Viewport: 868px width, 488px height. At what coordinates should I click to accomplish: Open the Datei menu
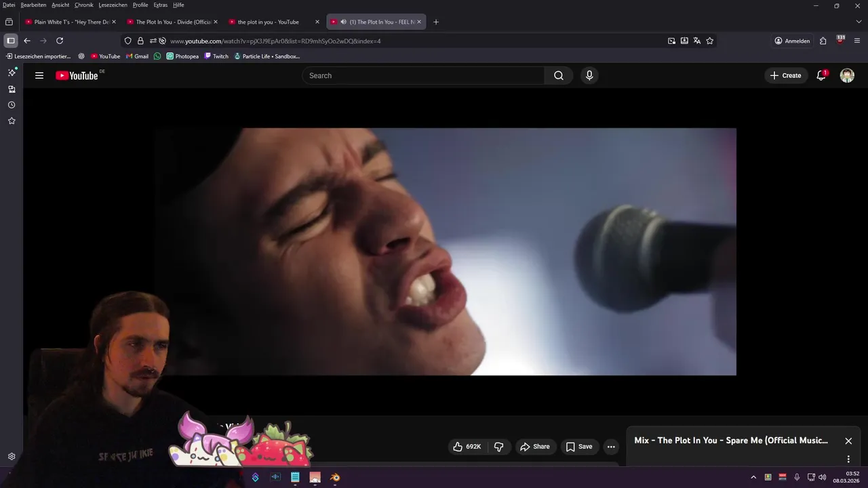click(9, 5)
